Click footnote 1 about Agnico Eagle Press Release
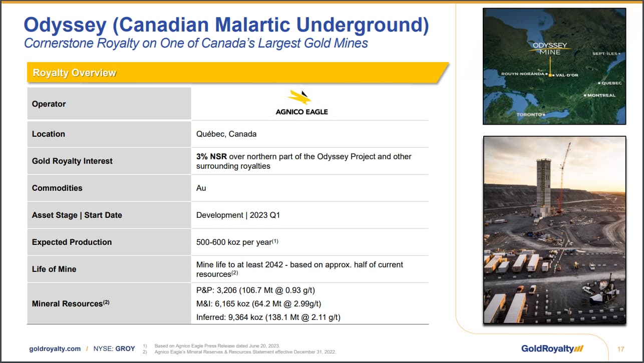 (217, 346)
